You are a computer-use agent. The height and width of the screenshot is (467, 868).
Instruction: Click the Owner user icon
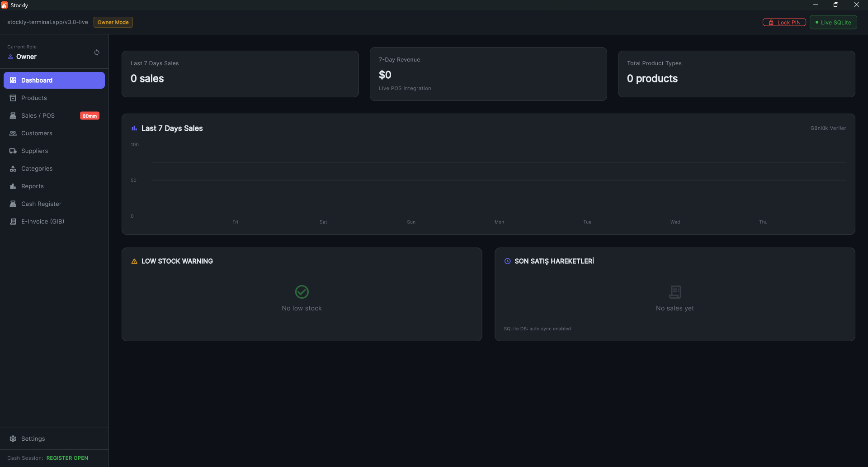click(10, 57)
